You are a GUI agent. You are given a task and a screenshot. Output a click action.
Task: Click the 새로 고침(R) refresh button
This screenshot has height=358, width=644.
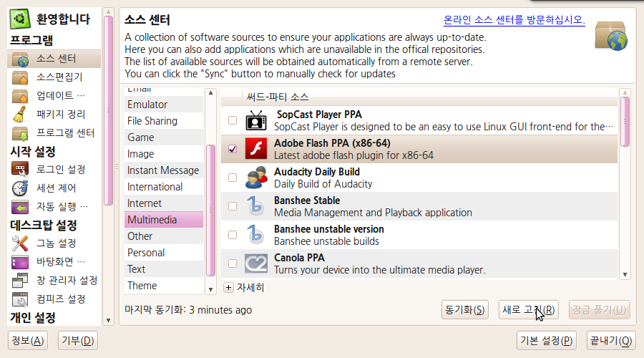tap(529, 310)
